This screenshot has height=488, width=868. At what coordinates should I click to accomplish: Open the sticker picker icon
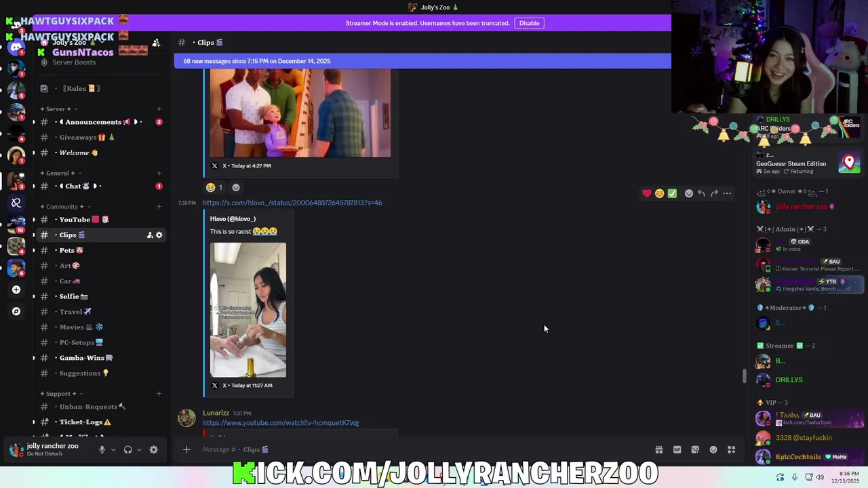coord(695,449)
